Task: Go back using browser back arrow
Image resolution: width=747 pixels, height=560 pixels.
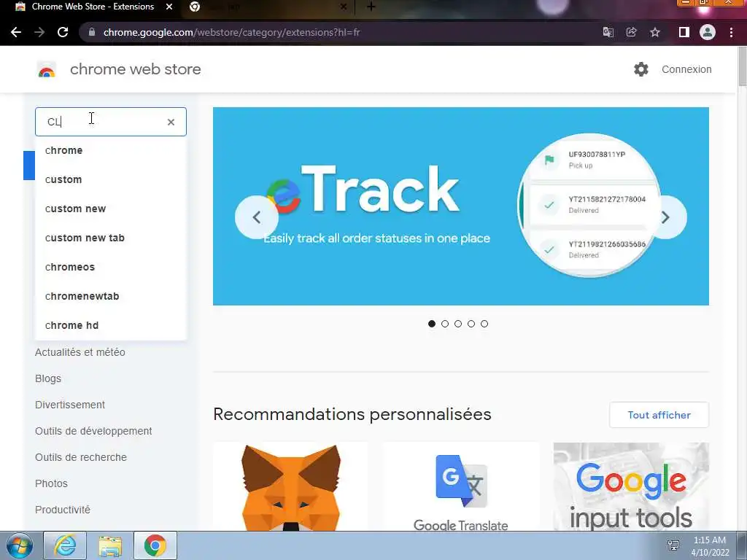Action: (16, 32)
